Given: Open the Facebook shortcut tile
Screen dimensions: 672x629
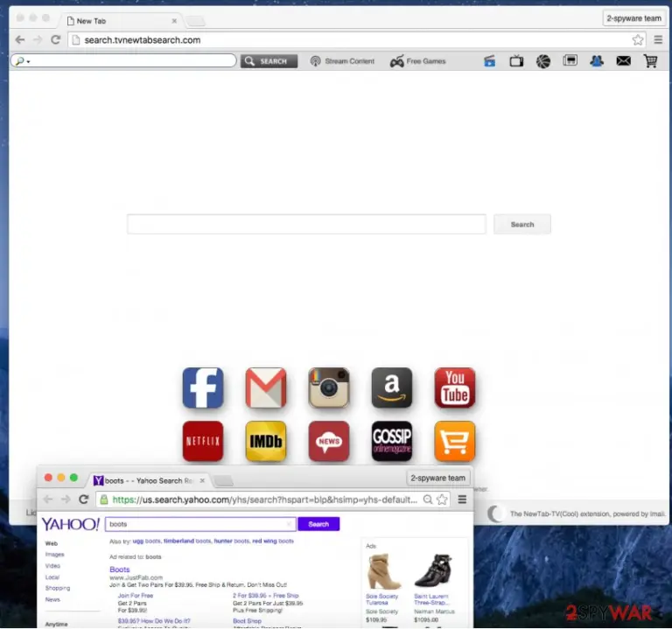Looking at the screenshot, I should pyautogui.click(x=203, y=388).
